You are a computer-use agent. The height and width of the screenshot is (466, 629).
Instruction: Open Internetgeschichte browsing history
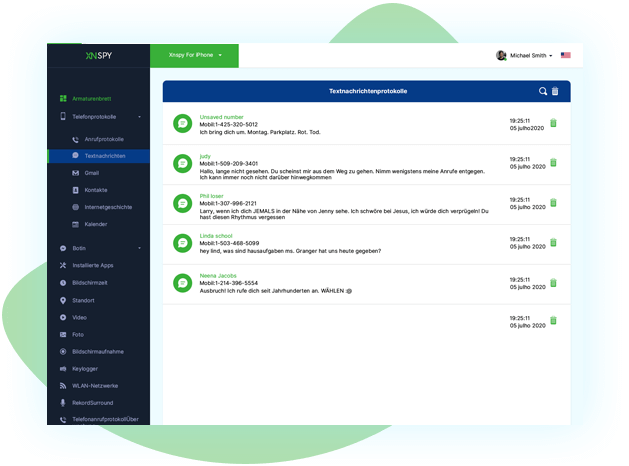coord(108,207)
